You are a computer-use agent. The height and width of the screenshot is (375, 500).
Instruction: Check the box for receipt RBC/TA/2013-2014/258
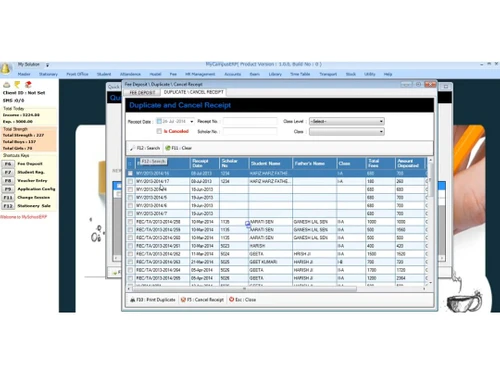[130, 222]
